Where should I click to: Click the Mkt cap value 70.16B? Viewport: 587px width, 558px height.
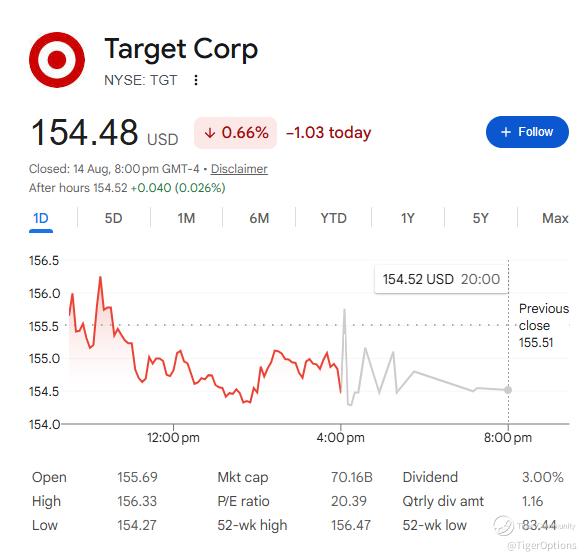(352, 477)
